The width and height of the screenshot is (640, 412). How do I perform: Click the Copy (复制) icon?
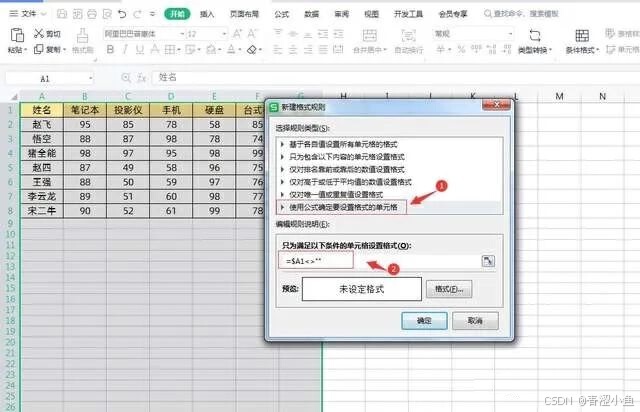point(39,49)
